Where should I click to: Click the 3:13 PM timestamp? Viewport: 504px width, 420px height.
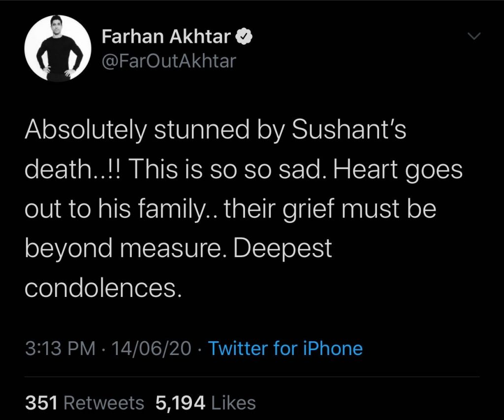coord(60,349)
